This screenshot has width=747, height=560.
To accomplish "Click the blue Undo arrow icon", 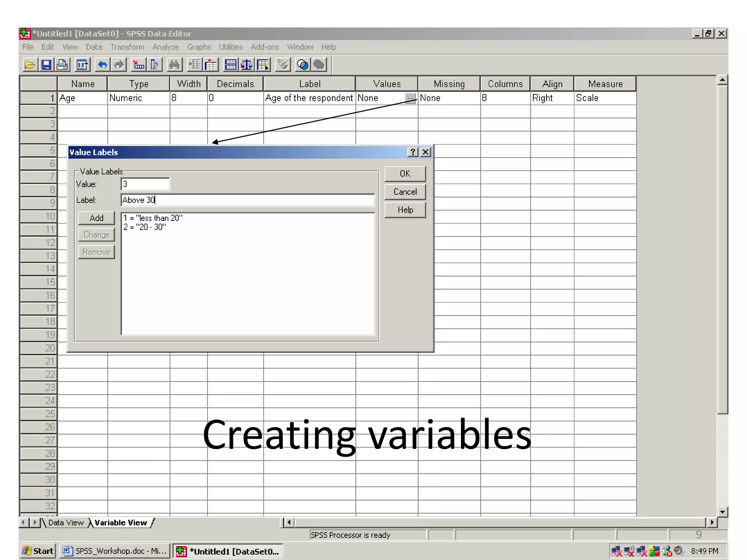I will (x=102, y=65).
